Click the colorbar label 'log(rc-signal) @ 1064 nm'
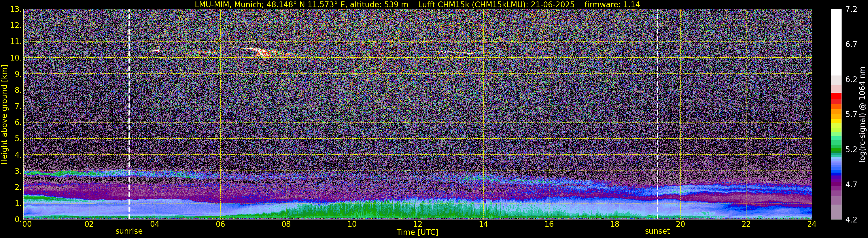The height and width of the screenshot is (238, 868). tap(862, 114)
